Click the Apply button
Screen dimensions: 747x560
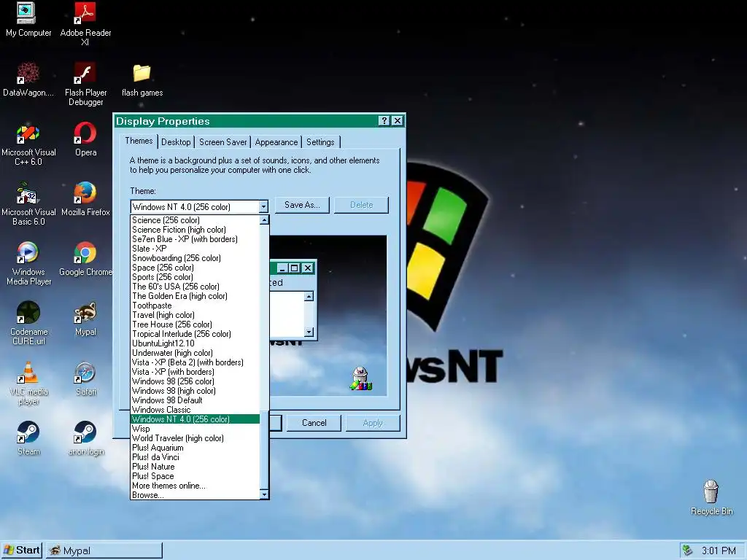coord(373,423)
